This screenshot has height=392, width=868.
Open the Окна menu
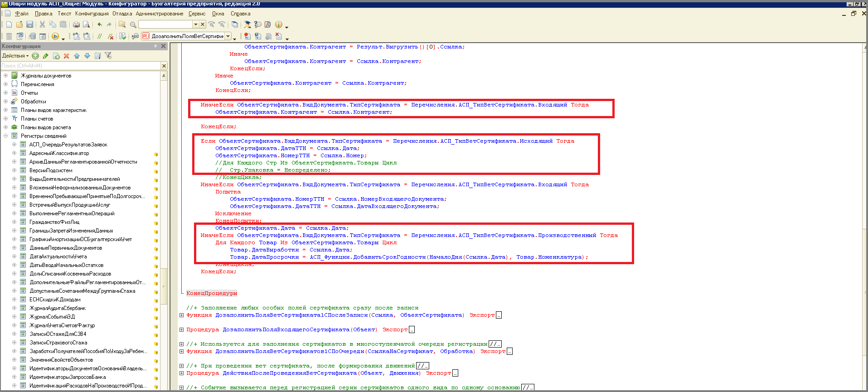pyautogui.click(x=218, y=14)
